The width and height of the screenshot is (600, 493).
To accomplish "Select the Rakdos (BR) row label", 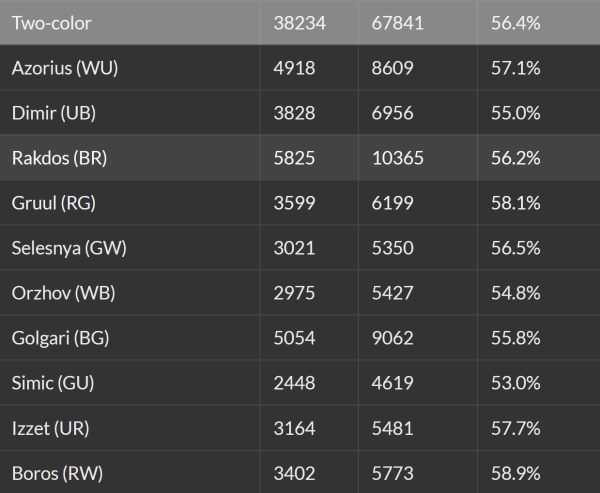I will (x=59, y=158).
